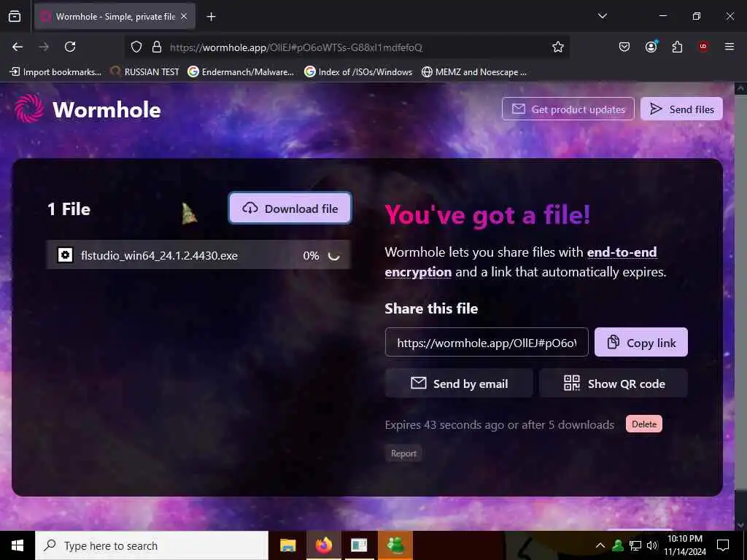Open the RUSSIAN TEST bookmark
This screenshot has width=747, height=560.
[145, 72]
